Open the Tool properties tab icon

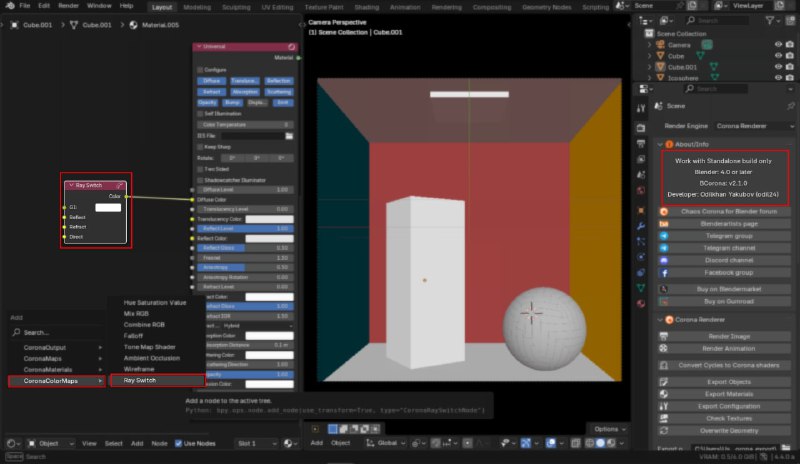(641, 108)
